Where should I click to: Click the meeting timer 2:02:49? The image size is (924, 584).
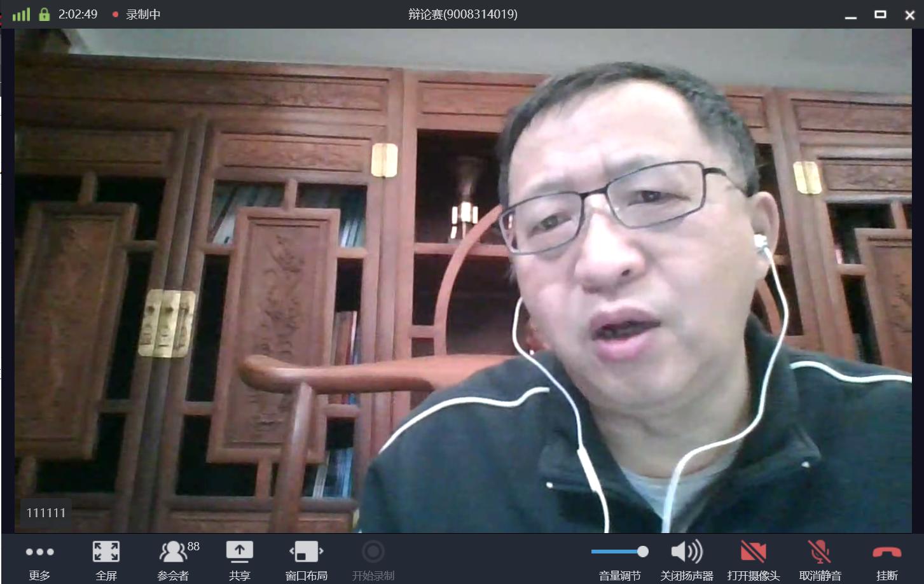tap(78, 14)
